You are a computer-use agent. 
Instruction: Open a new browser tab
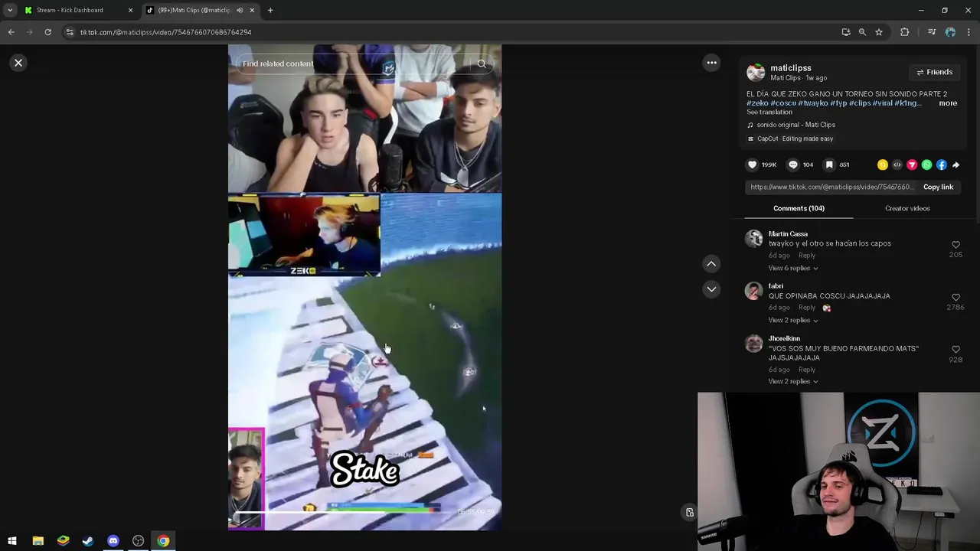pyautogui.click(x=270, y=10)
